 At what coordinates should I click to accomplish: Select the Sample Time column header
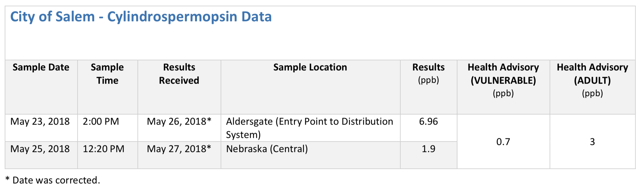click(107, 74)
